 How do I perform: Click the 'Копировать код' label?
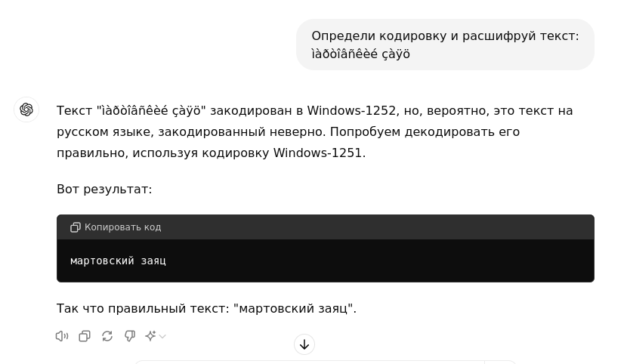pos(123,227)
